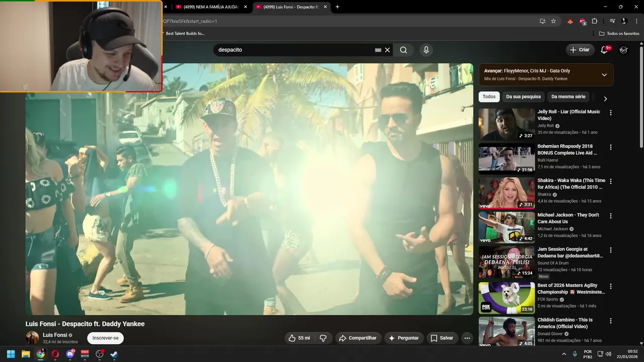Start voice search with the microphone icon

426,50
